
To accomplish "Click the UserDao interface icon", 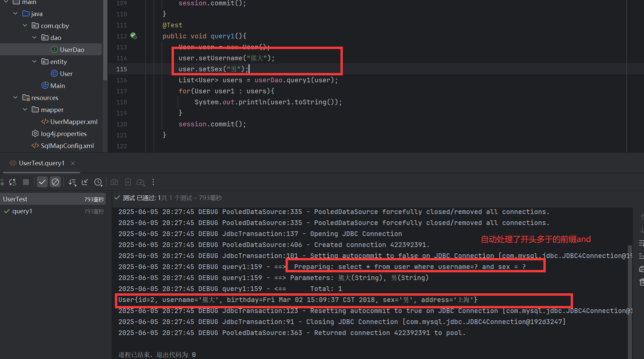I will pos(54,50).
